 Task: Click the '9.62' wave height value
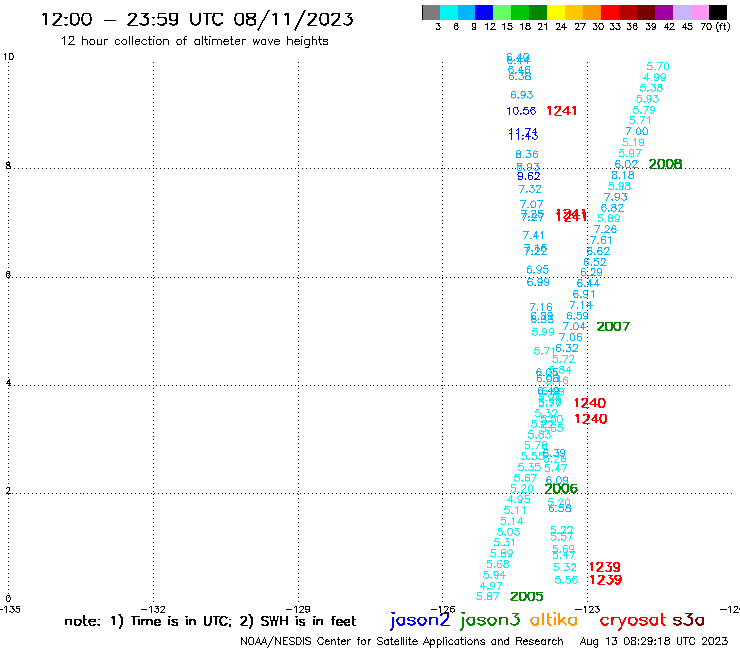(529, 176)
